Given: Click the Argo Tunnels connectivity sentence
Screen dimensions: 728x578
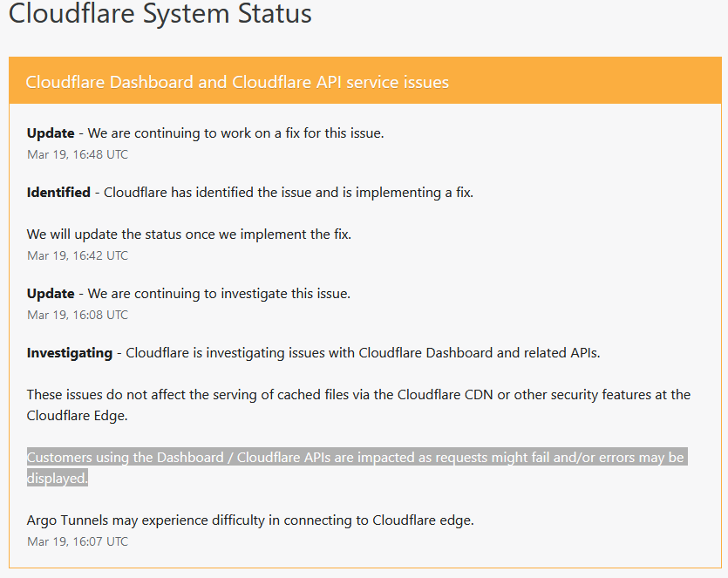Looking at the screenshot, I should pyautogui.click(x=250, y=520).
